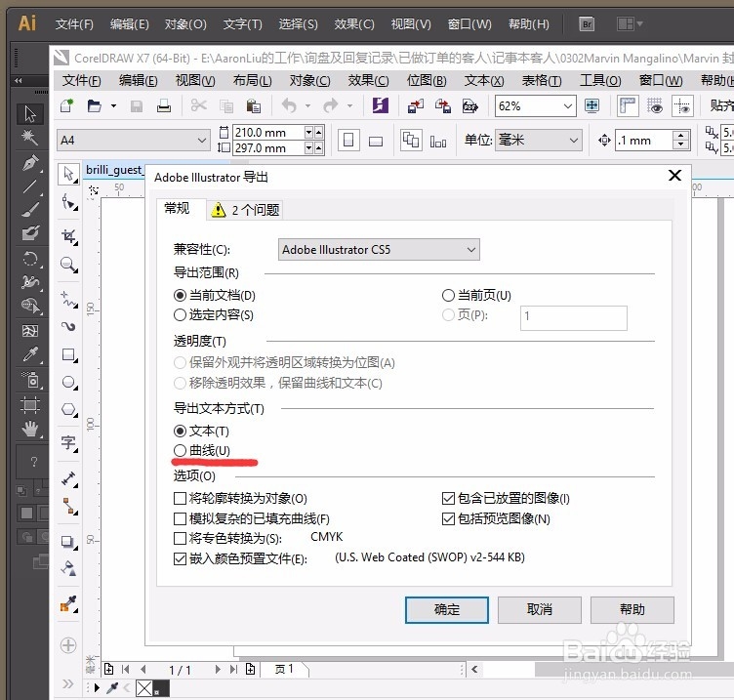Select CorelDRAW Ellipse tool
The height and width of the screenshot is (700, 734).
tap(69, 382)
